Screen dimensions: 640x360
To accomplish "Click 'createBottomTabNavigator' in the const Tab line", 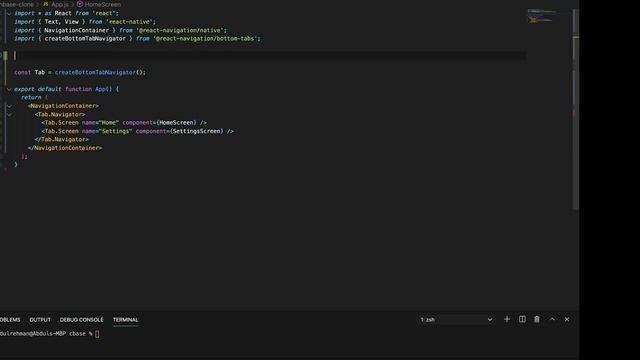I will tap(95, 72).
